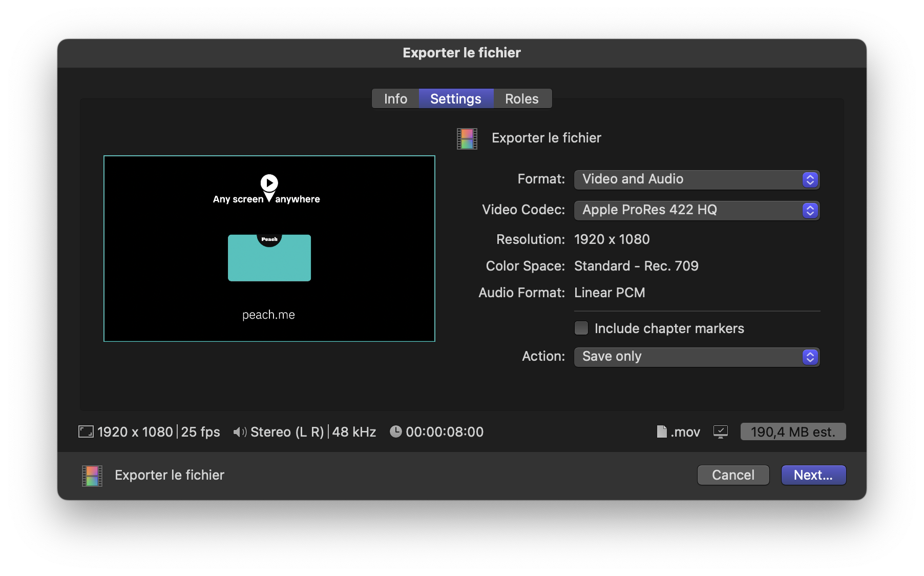Image resolution: width=924 pixels, height=576 pixels.
Task: Switch to the Roles tab
Action: coord(522,98)
